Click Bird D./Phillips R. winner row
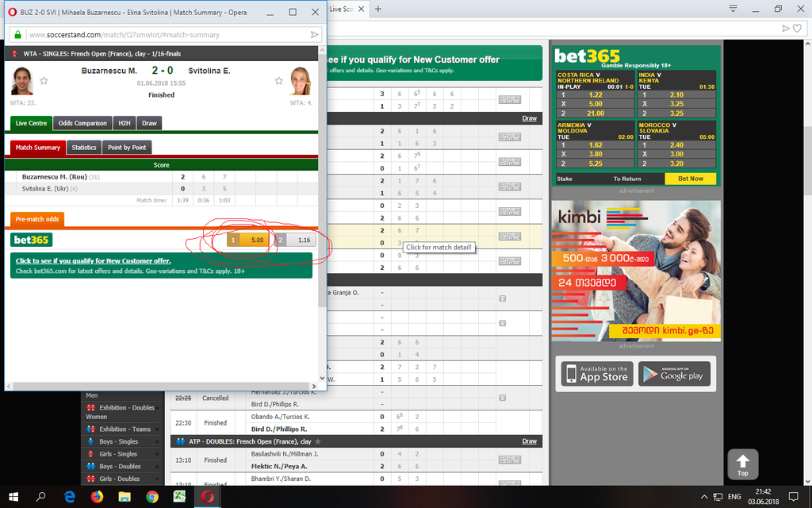 click(279, 429)
